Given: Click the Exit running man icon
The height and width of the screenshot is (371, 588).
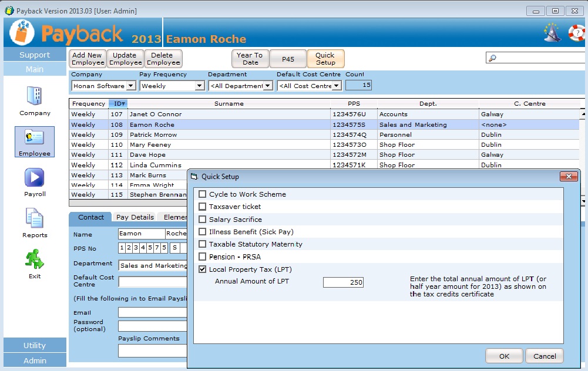Looking at the screenshot, I should click(x=35, y=259).
